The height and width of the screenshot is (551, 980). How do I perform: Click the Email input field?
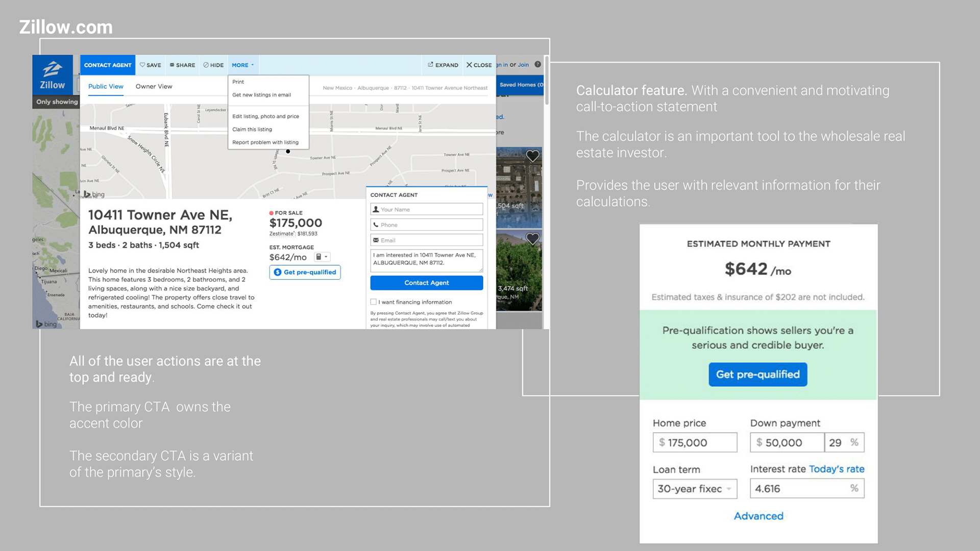point(426,240)
